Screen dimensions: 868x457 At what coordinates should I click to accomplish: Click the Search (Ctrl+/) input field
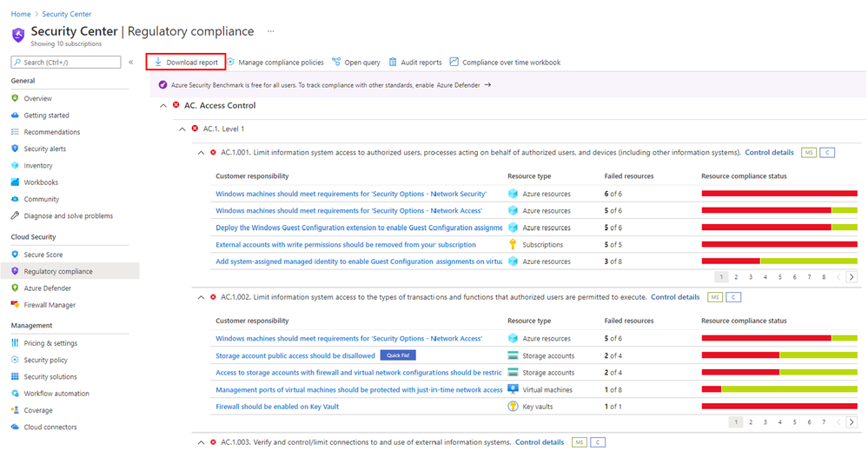pos(66,62)
